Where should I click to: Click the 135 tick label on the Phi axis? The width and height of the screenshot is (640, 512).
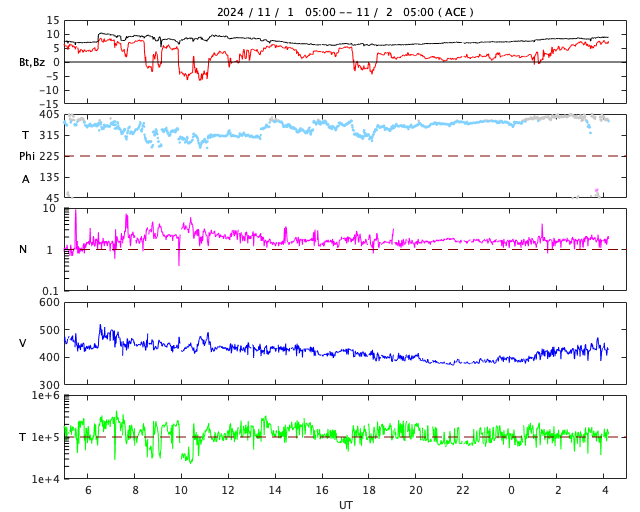point(49,178)
